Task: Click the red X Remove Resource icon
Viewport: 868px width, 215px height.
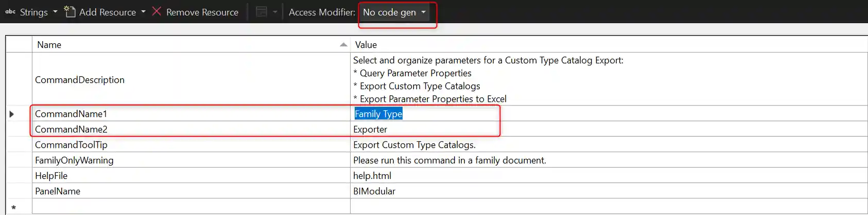Action: [x=157, y=11]
